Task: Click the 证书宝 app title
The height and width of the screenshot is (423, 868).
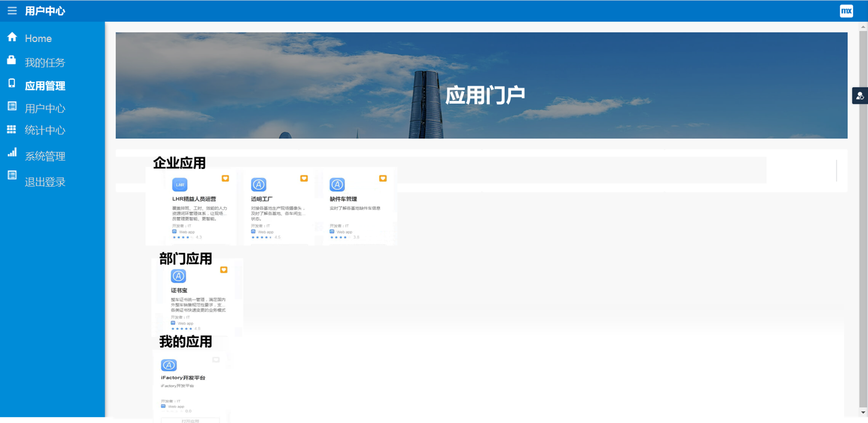Action: point(179,290)
